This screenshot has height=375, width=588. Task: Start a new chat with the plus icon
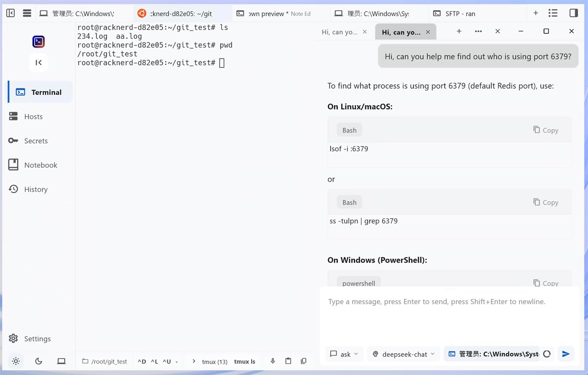click(459, 31)
